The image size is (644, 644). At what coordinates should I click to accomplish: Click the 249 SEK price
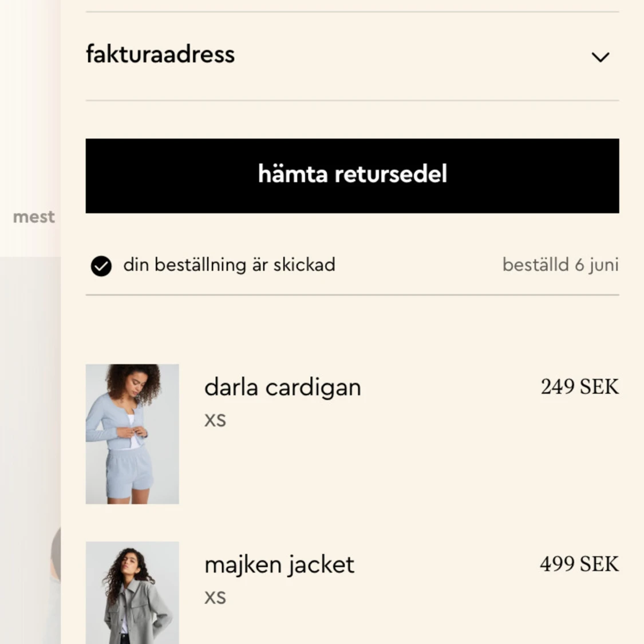pos(579,387)
